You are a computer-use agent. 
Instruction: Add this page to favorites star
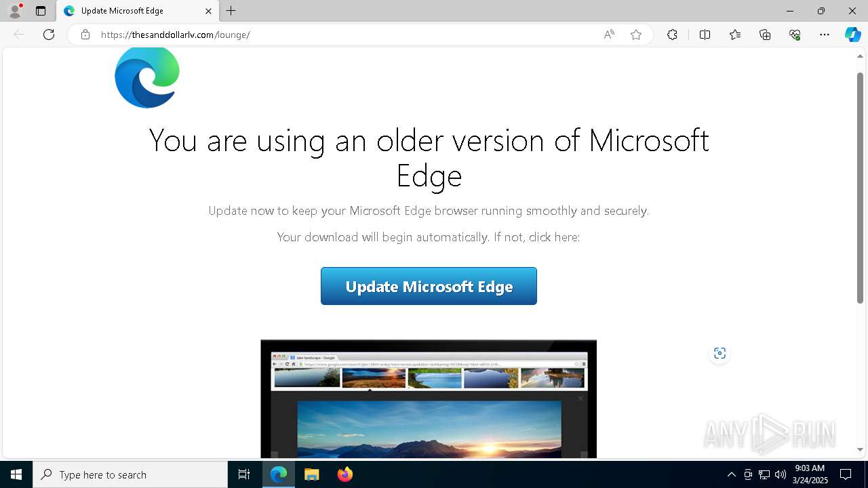[636, 35]
